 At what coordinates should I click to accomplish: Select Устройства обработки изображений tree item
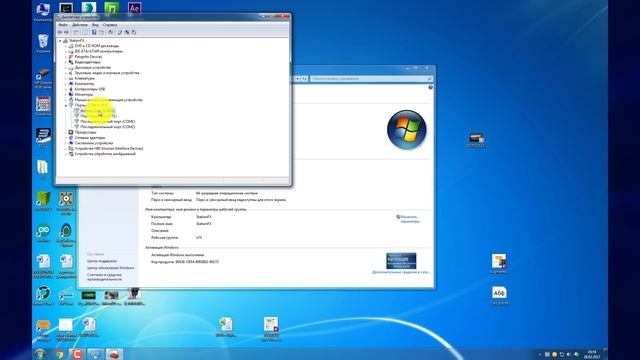click(105, 154)
